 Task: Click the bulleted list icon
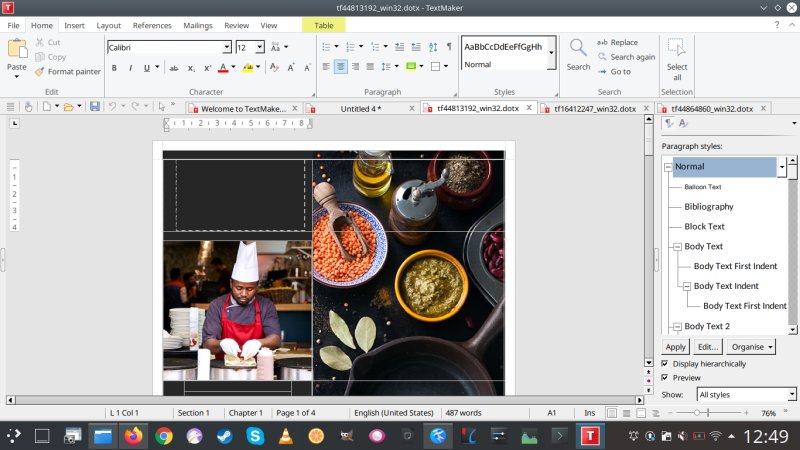coord(327,47)
